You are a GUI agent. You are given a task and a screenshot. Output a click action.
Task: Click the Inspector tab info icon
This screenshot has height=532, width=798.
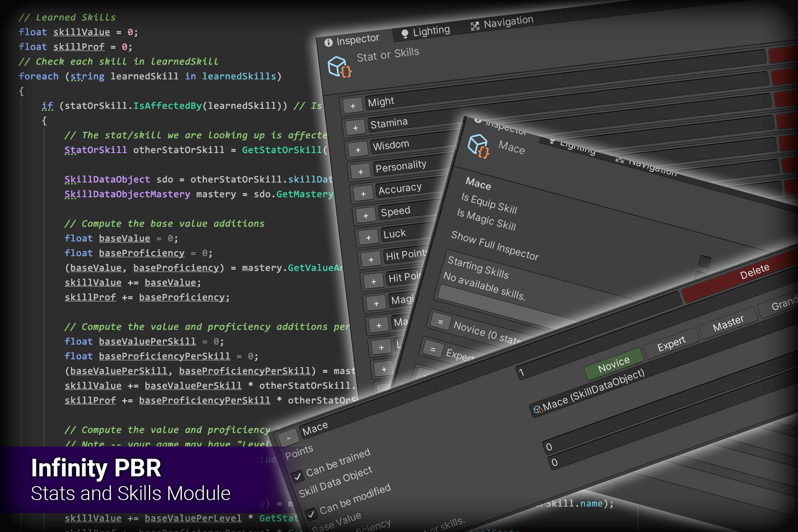click(x=328, y=42)
